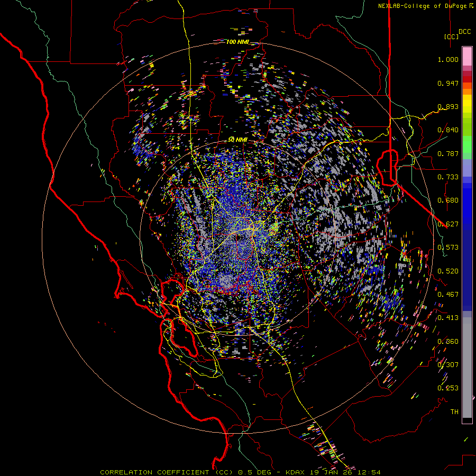This screenshot has width=476, height=476.
Task: Pick the gray segment of the color bar
Action: pyautogui.click(x=467, y=368)
